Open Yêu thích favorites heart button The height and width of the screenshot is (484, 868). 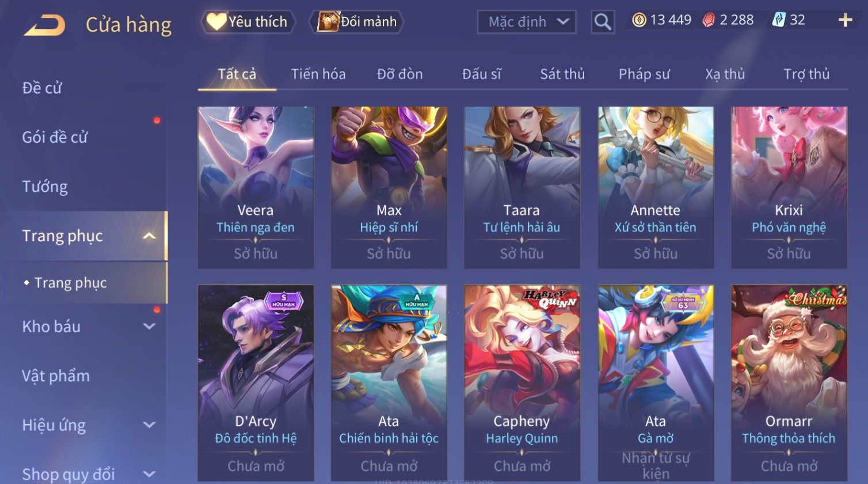pos(248,22)
